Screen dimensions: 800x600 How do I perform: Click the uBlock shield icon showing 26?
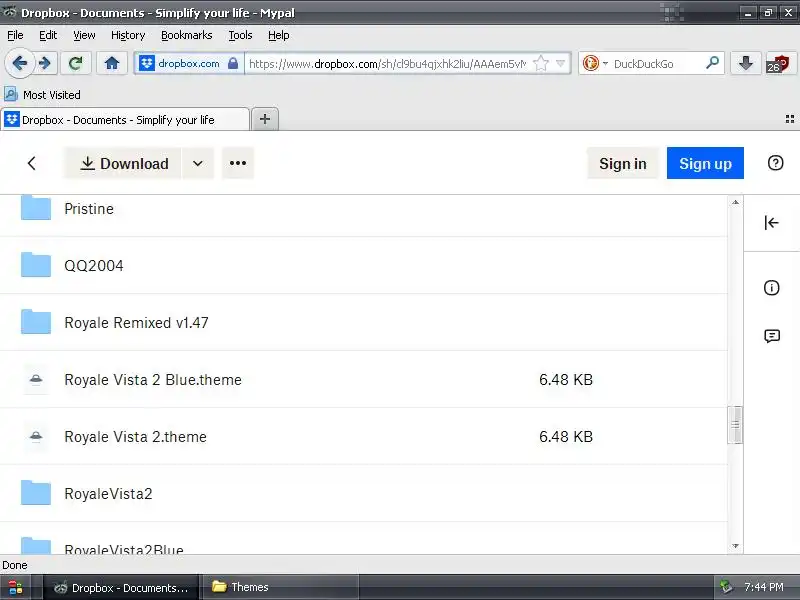778,64
